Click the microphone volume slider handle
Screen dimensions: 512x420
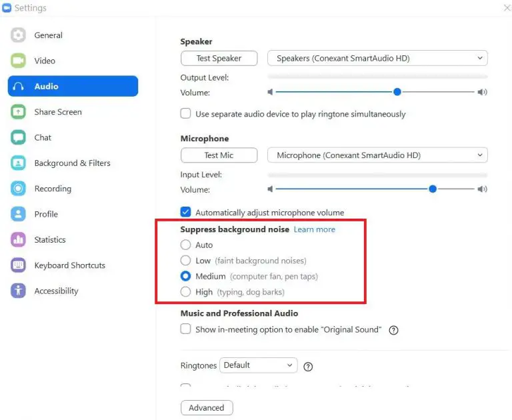point(433,189)
